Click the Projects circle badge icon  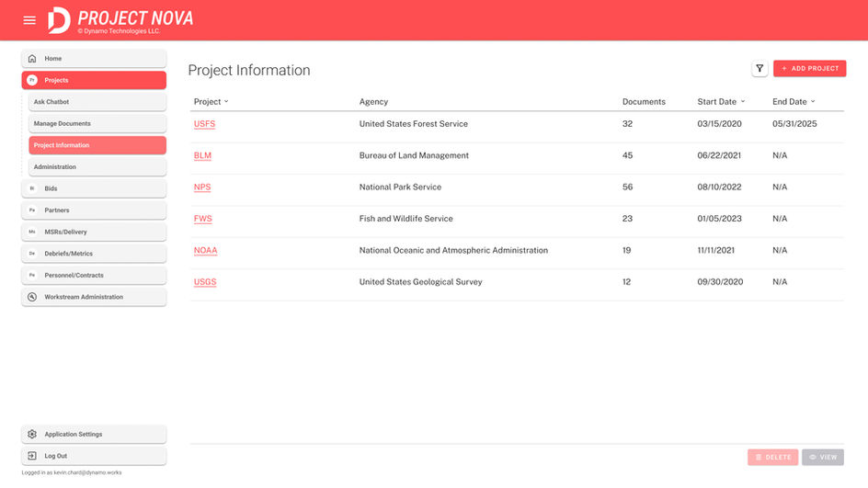32,81
